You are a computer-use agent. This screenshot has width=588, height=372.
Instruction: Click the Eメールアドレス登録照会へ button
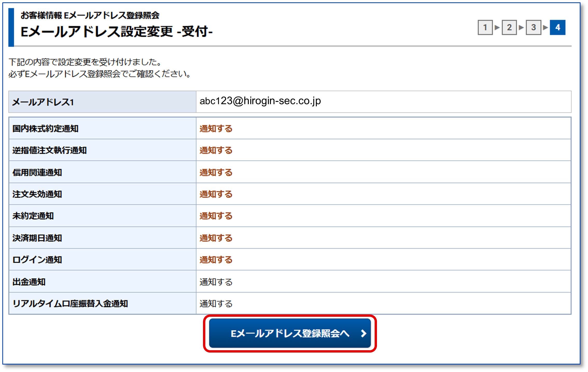tap(290, 333)
